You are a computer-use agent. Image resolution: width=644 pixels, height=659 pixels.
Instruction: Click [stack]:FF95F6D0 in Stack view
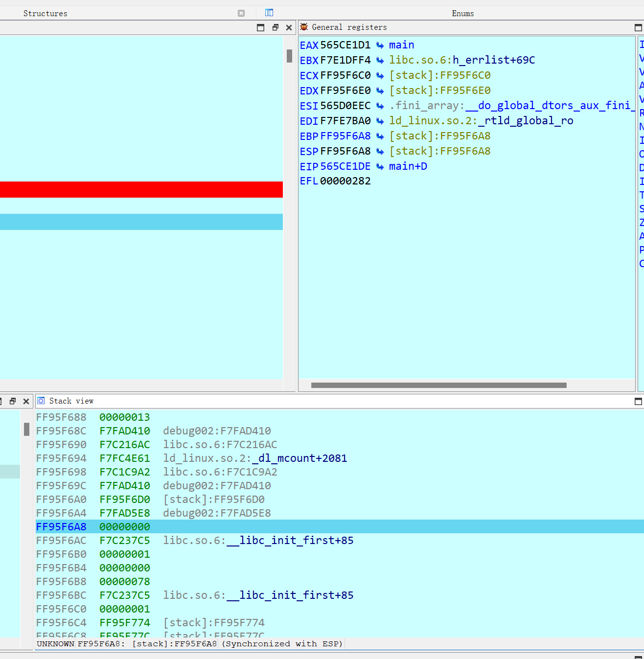[x=214, y=500]
